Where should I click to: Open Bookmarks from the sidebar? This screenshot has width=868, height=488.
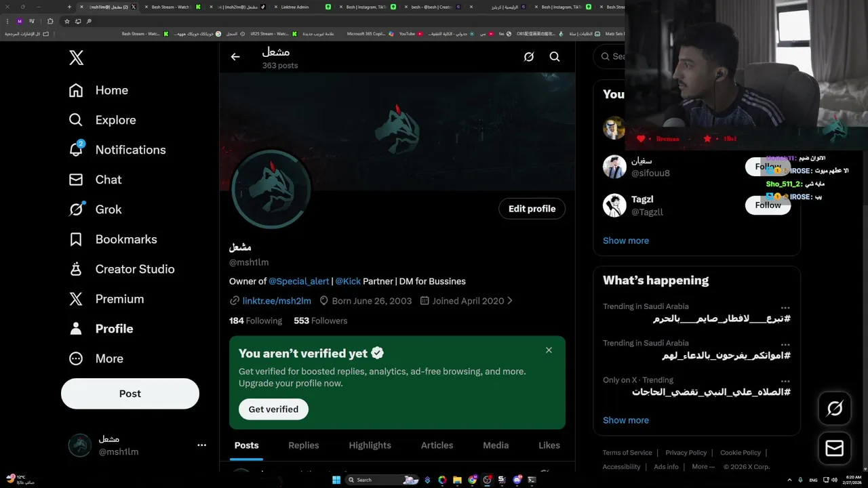[x=113, y=239]
